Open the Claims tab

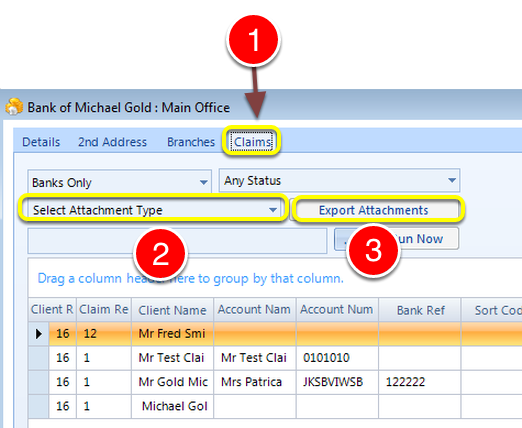pos(252,142)
